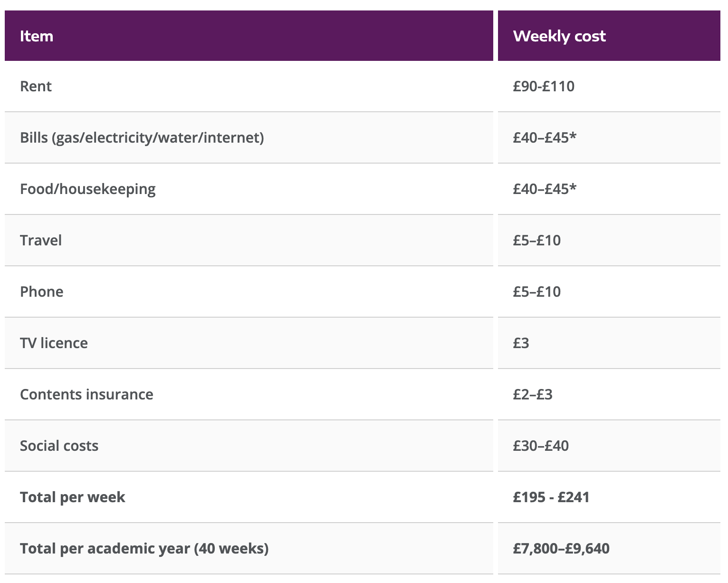Click the rent cost £90-£110
This screenshot has height=583, width=728.
click(x=544, y=86)
